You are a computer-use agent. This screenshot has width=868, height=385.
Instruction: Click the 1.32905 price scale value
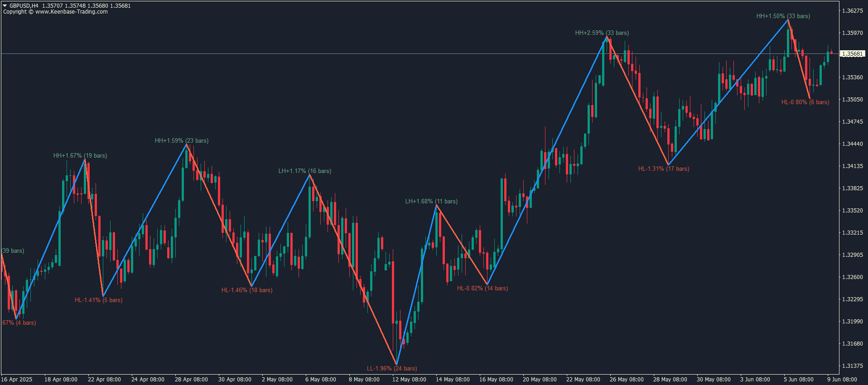(x=853, y=255)
